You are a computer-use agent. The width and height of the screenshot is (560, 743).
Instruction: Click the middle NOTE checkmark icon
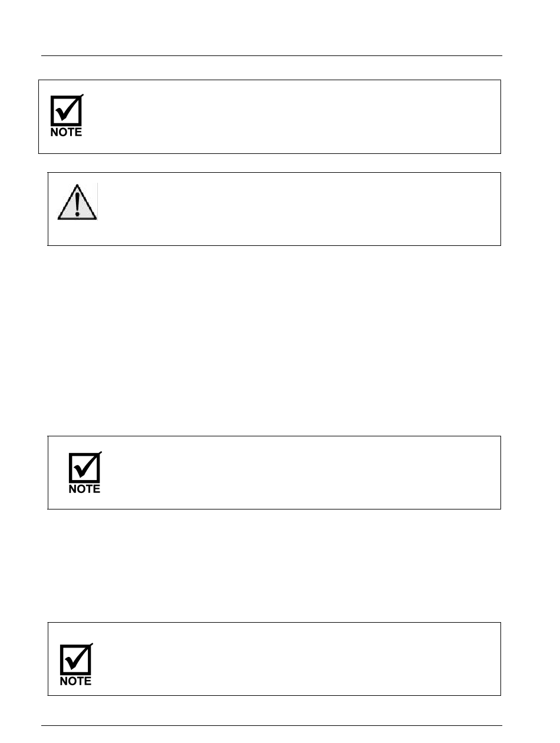point(85,472)
